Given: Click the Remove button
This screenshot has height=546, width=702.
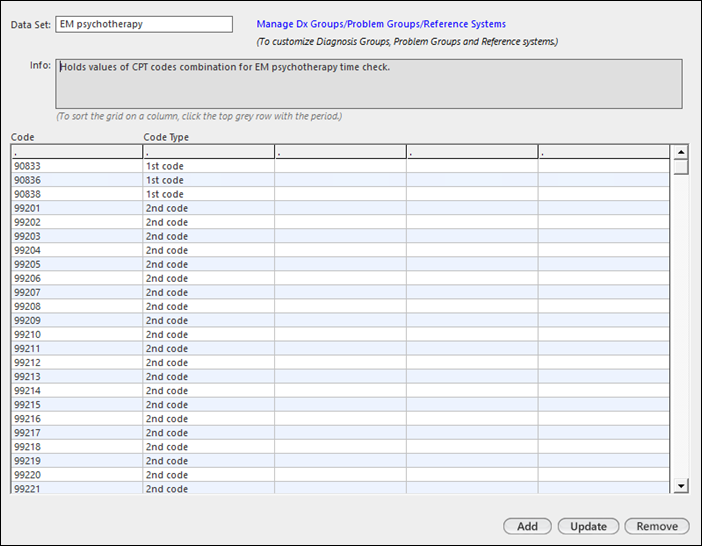Looking at the screenshot, I should click(x=657, y=526).
